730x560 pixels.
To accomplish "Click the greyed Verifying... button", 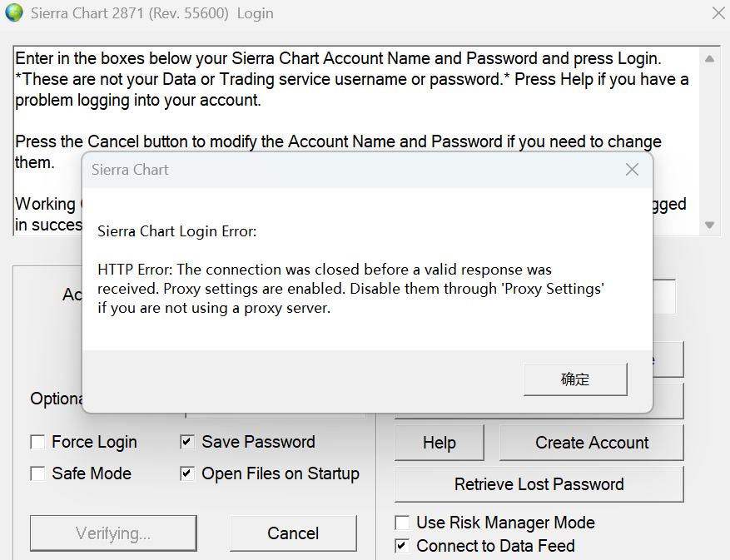I will (113, 533).
